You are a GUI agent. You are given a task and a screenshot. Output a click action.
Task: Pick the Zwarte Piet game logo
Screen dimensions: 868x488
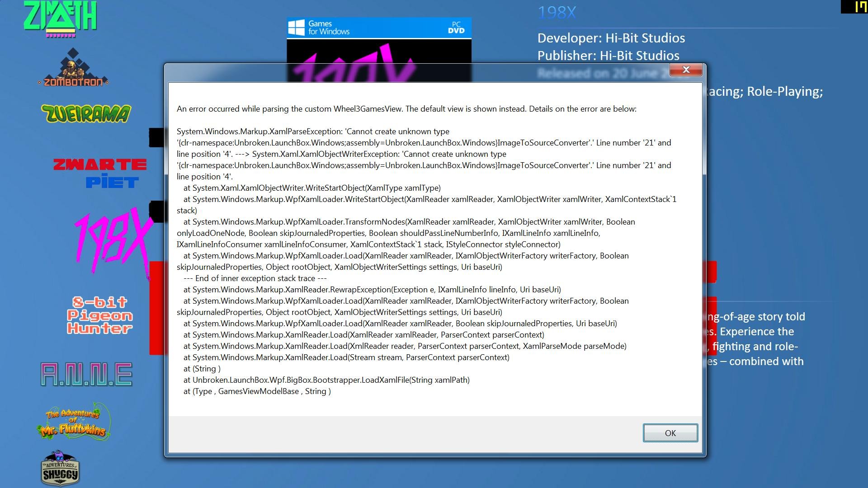[x=100, y=173]
